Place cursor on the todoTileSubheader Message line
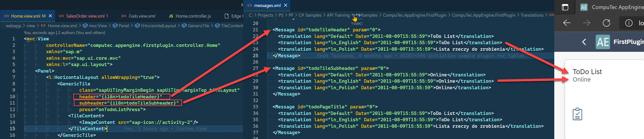 330,68
